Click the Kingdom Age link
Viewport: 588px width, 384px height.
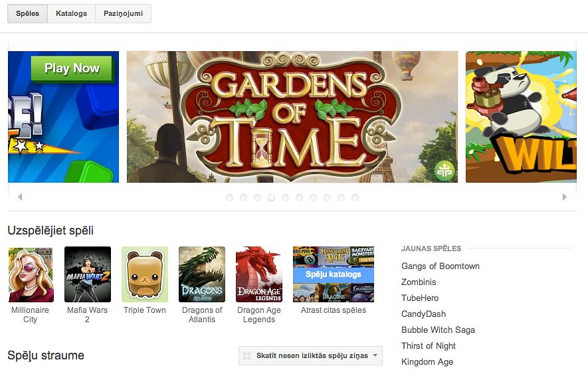point(427,362)
